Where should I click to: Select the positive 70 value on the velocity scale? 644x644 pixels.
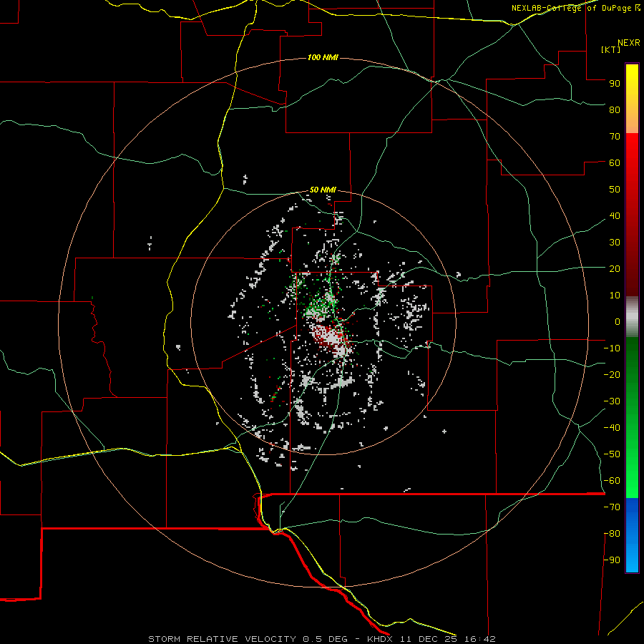click(615, 137)
